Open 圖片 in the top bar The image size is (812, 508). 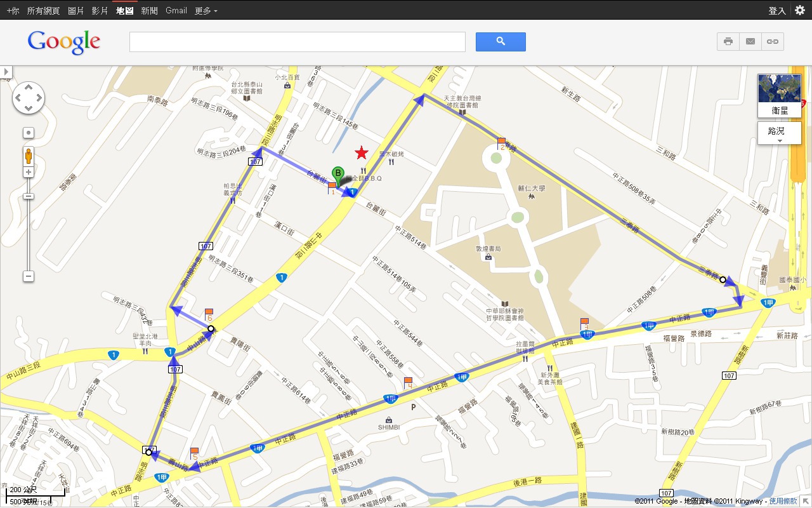(75, 10)
